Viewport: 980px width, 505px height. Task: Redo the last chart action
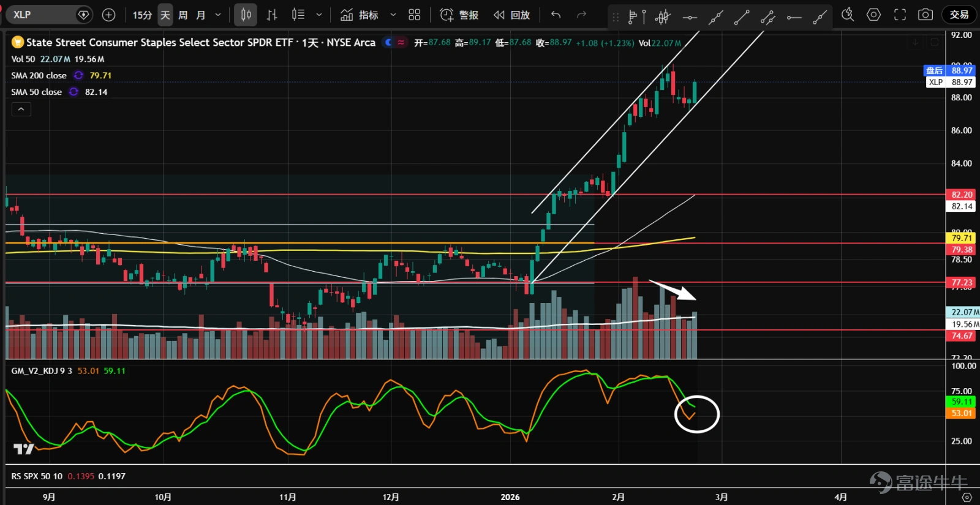coord(581,15)
